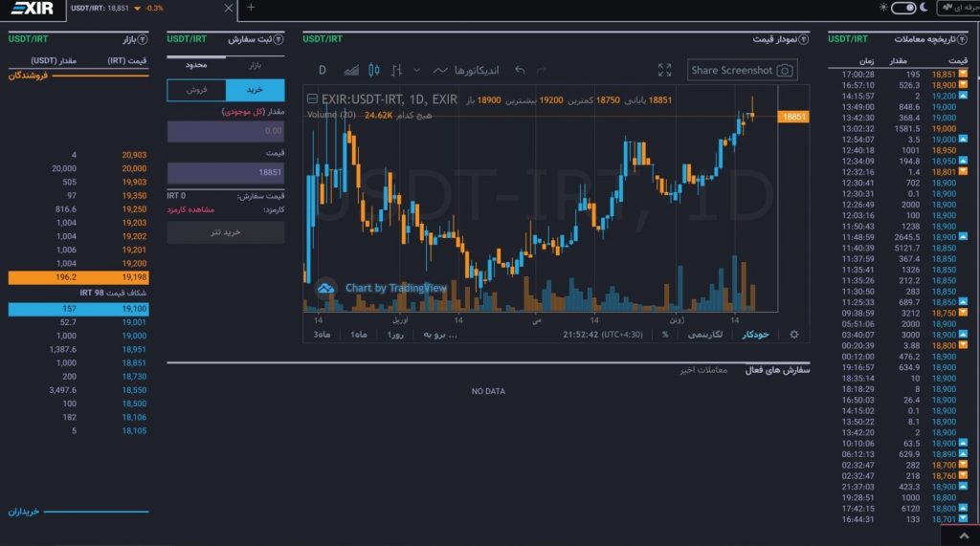This screenshot has width=980, height=546.
Task: Undo last chart action
Action: click(520, 70)
